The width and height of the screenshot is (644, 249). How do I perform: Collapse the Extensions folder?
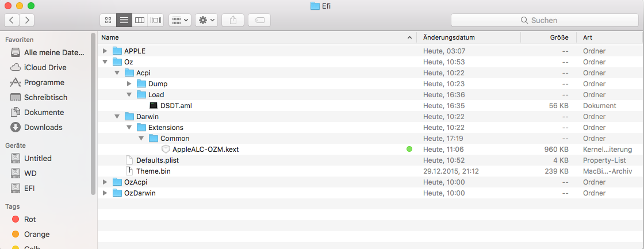coord(129,128)
